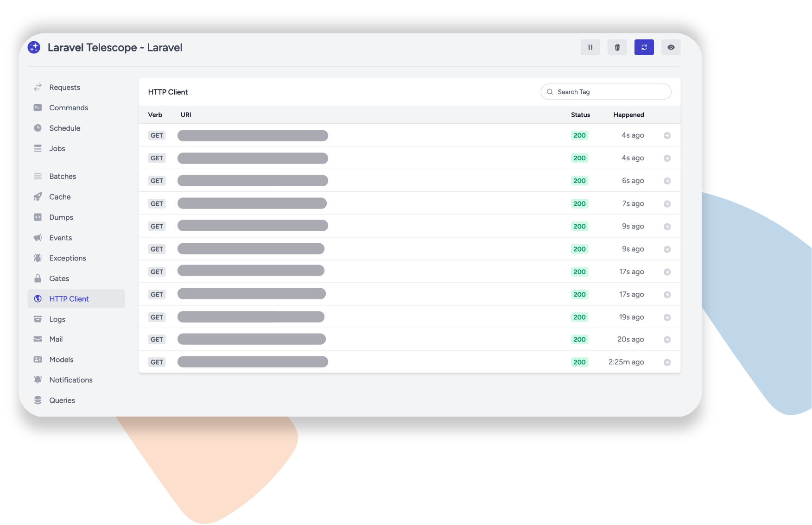The height and width of the screenshot is (525, 812).
Task: Click the Laravel Telescope - Laravel title
Action: coord(115,47)
